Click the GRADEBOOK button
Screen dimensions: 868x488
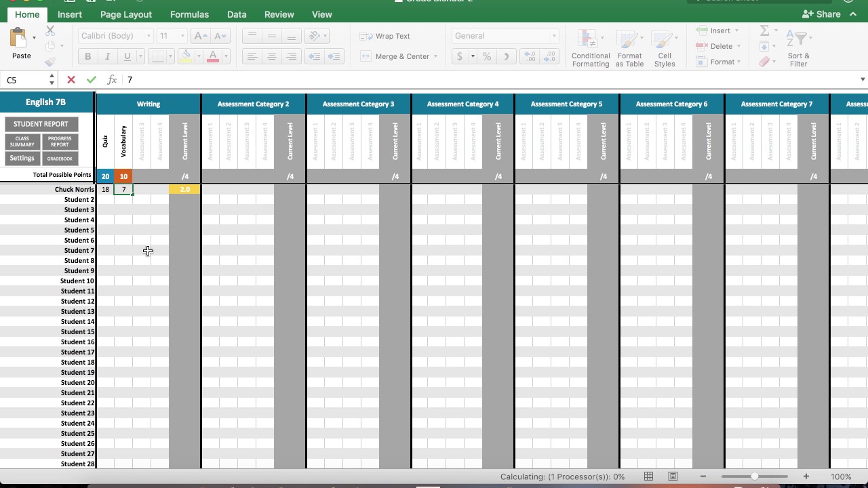60,159
